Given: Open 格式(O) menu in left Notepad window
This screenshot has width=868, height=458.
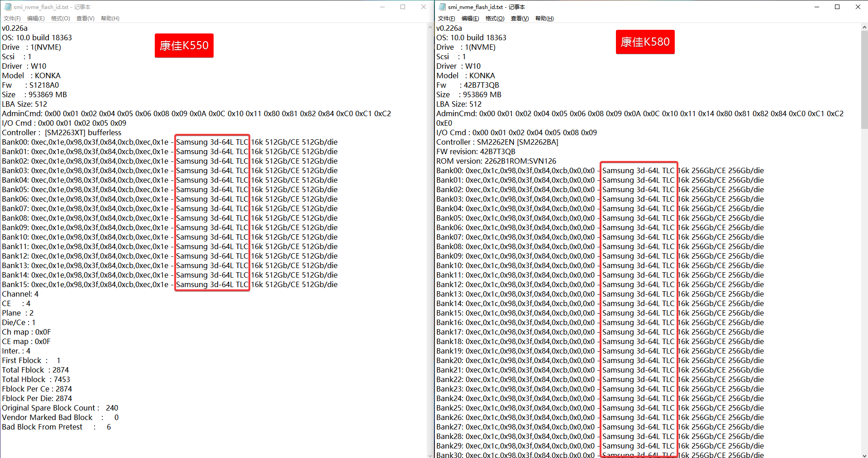Looking at the screenshot, I should coord(61,19).
